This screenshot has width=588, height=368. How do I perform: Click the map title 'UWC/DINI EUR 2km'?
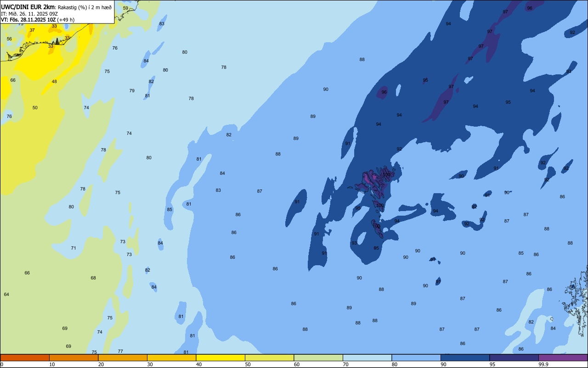28,6
